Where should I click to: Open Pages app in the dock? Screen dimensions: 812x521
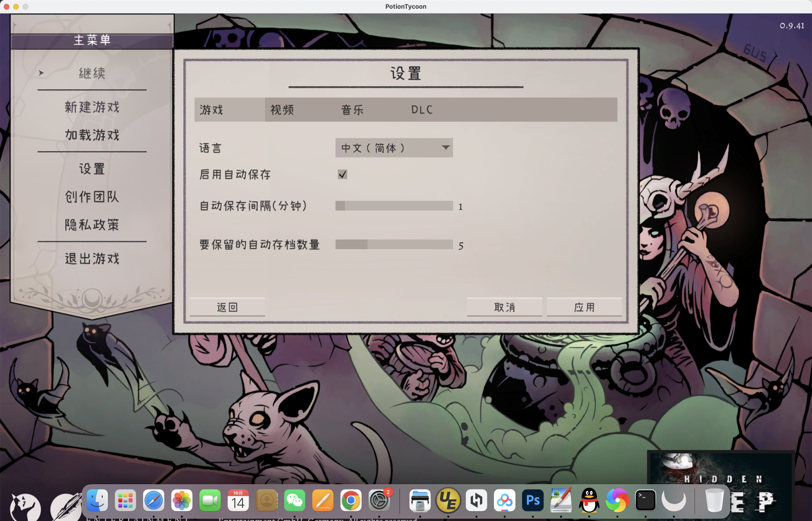pyautogui.click(x=323, y=500)
